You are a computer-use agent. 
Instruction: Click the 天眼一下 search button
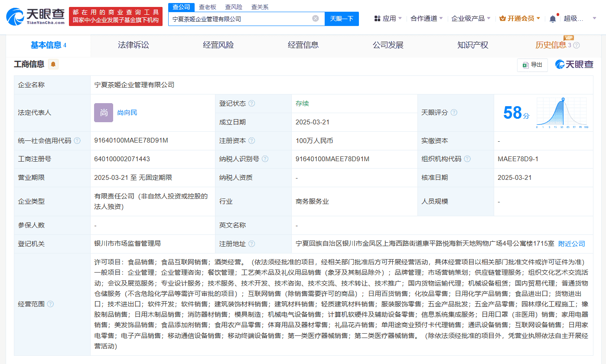pyautogui.click(x=342, y=19)
